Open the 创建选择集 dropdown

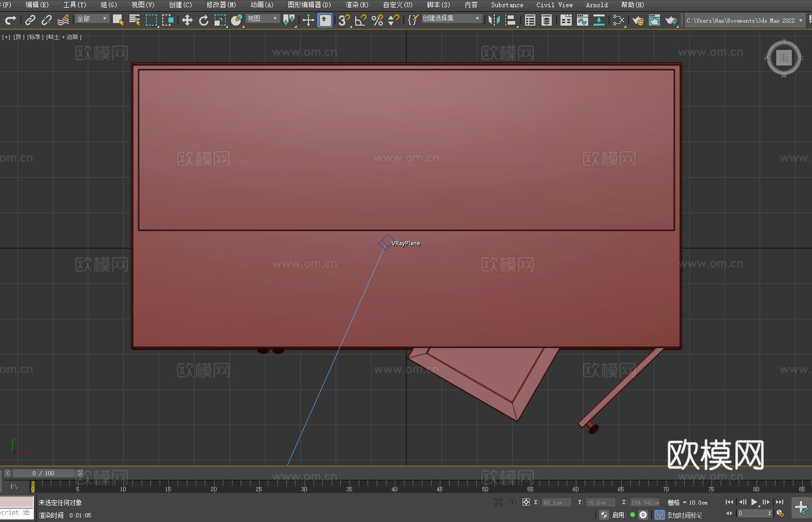452,18
